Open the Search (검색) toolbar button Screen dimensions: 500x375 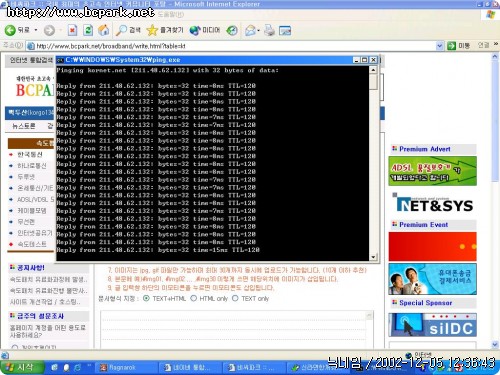click(128, 30)
